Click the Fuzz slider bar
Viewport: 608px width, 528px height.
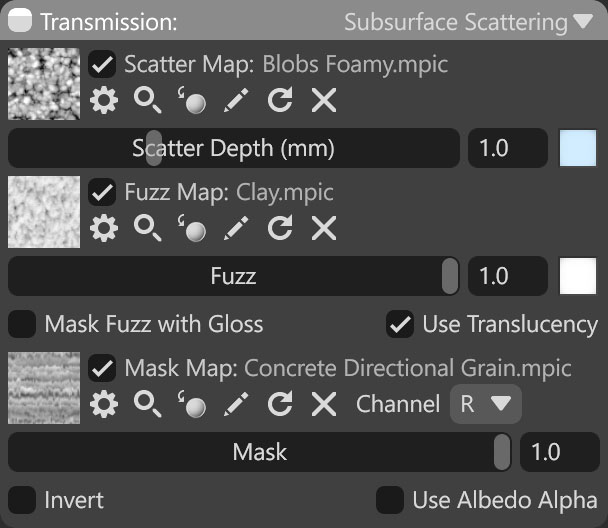pos(233,276)
